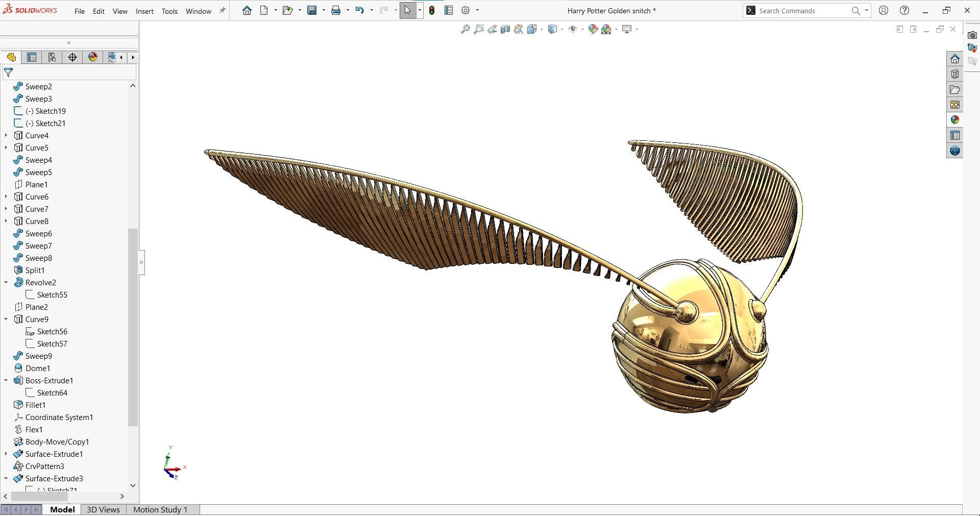The image size is (980, 516).
Task: Click the Section View icon
Action: (x=505, y=30)
